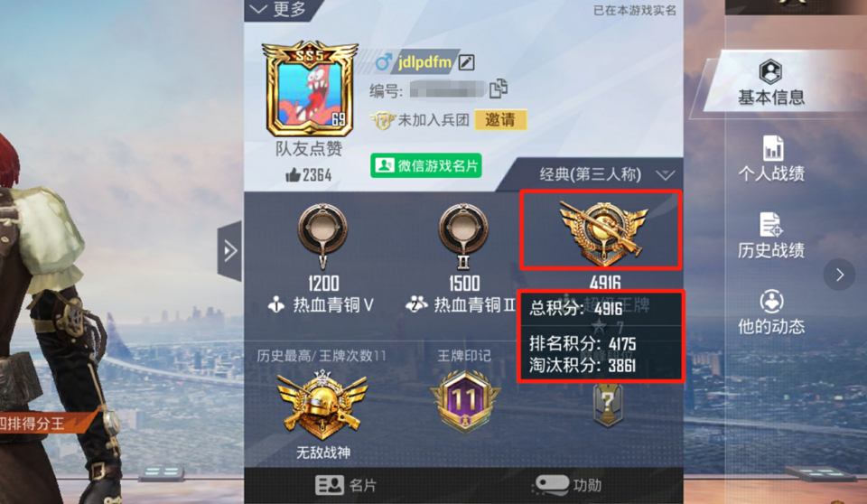The width and height of the screenshot is (867, 504).
Task: Go to the 他的动态 tab
Action: tap(771, 312)
